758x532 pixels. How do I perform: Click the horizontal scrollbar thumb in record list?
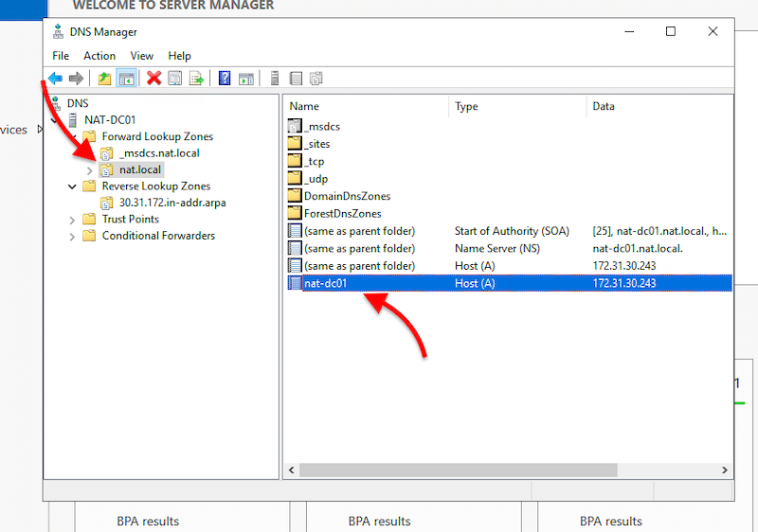pyautogui.click(x=459, y=470)
